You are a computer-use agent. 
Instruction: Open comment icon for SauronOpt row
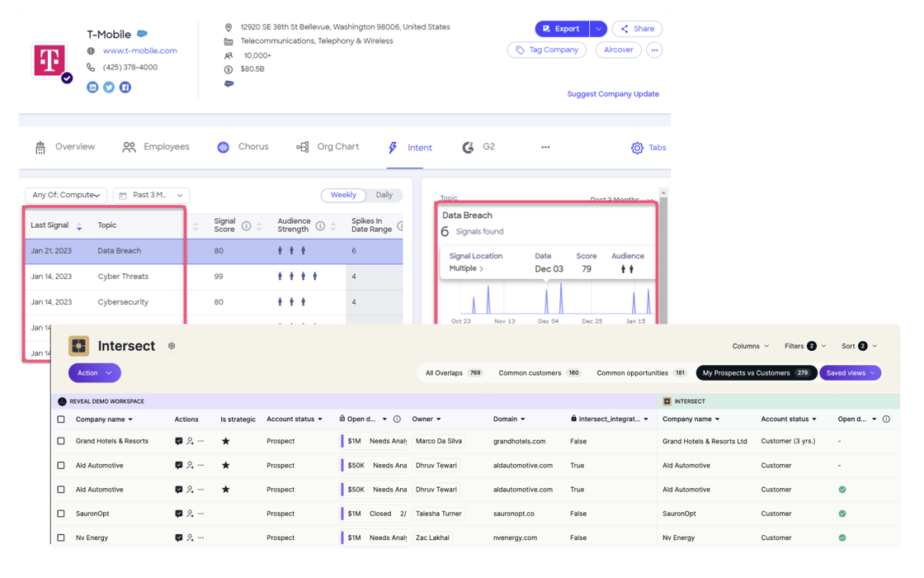tap(178, 514)
